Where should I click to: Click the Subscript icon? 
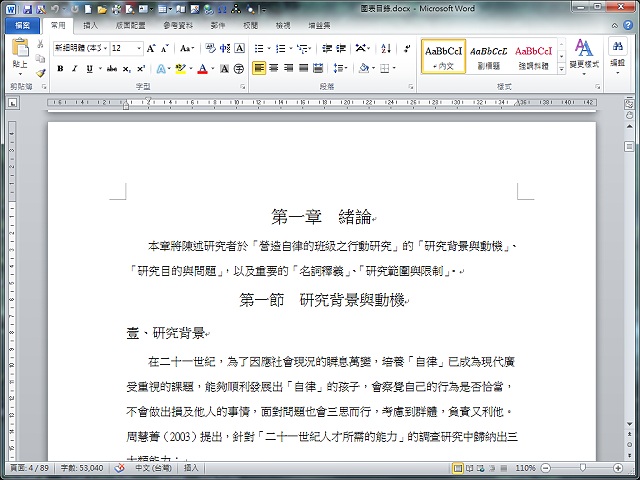[127, 69]
